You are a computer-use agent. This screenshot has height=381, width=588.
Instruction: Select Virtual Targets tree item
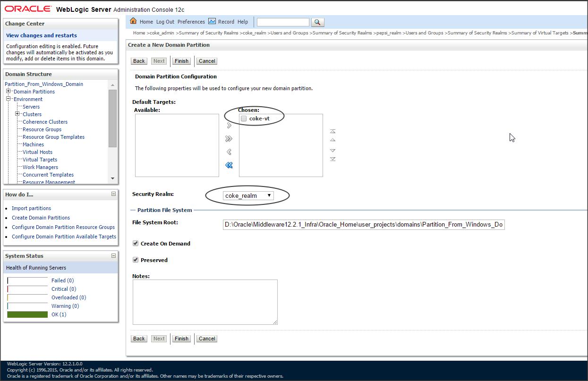40,160
